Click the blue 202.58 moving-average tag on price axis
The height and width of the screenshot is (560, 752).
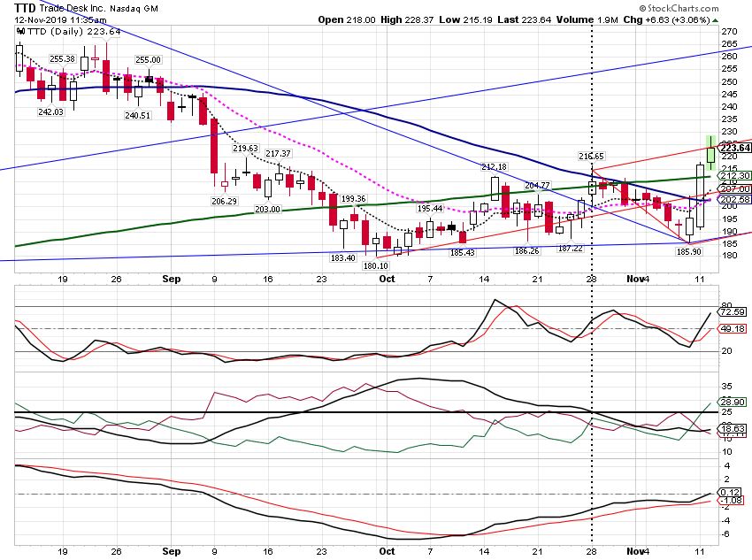click(735, 199)
